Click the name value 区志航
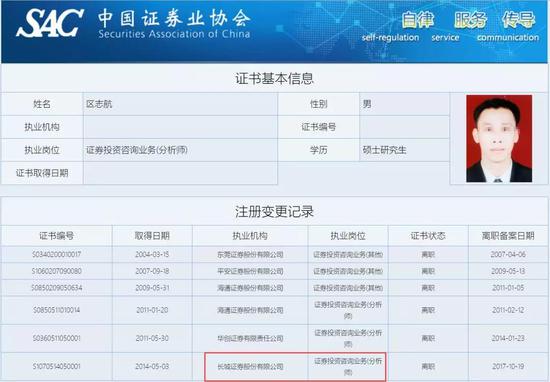The image size is (550, 382). coord(99,104)
